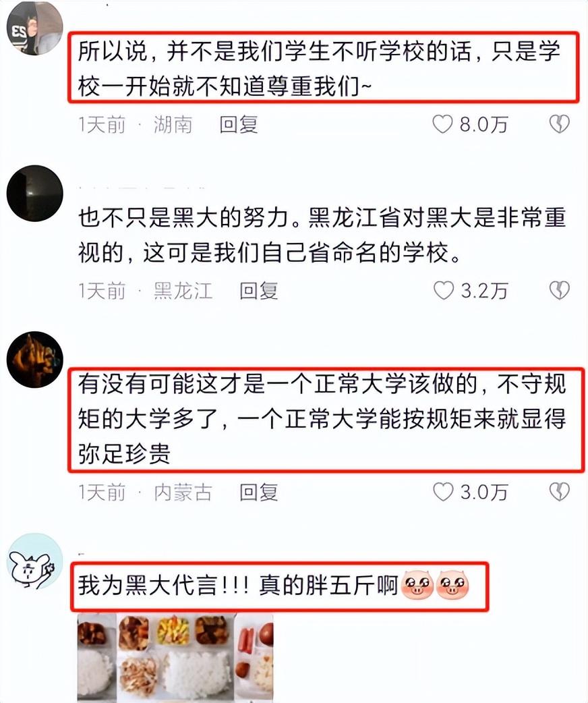Select the comment about 黑龙江省对黑大重视
Viewport: 588px width, 703px height.
(x=322, y=235)
